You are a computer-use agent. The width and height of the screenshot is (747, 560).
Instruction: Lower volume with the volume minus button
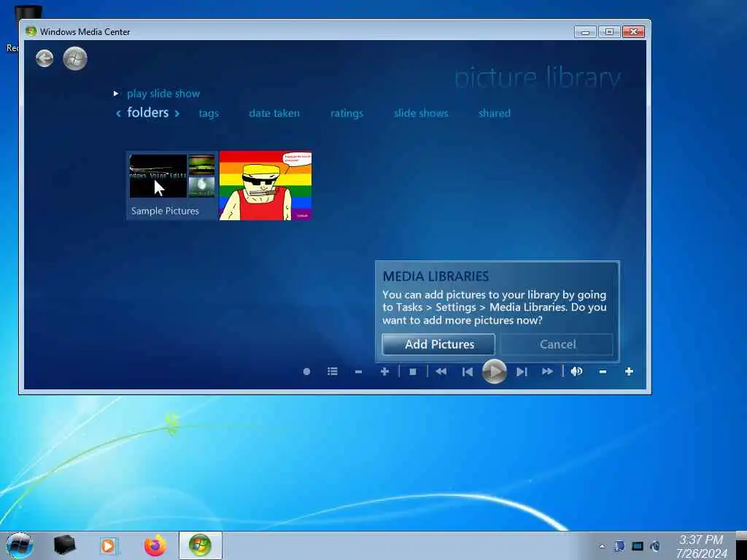[603, 371]
